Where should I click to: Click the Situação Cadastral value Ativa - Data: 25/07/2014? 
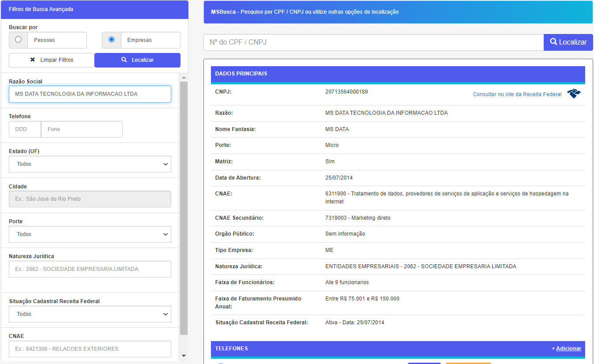pyautogui.click(x=355, y=323)
